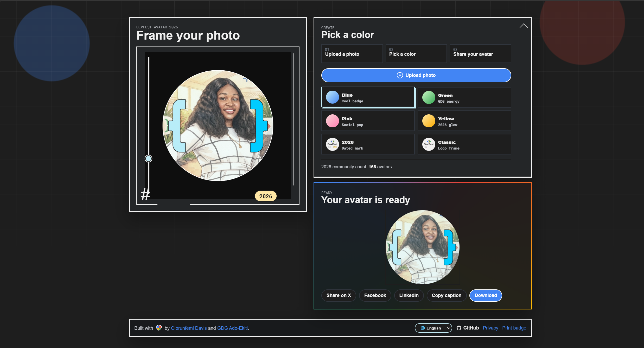
Task: Pick the 2026 Dated mark frame
Action: [368, 144]
